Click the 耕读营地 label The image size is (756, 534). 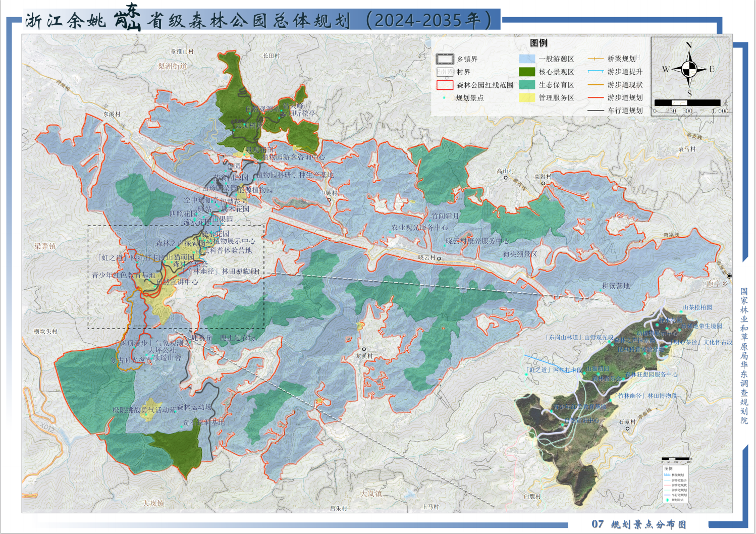click(616, 286)
